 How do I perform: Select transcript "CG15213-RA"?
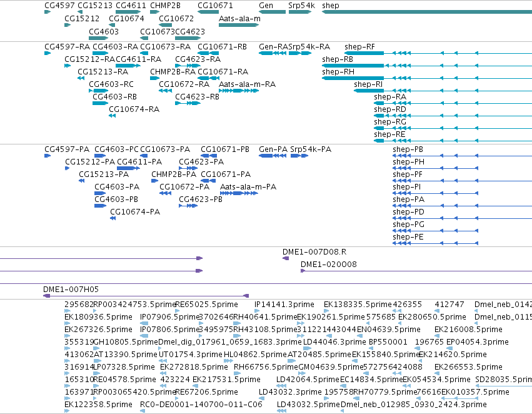pos(103,72)
